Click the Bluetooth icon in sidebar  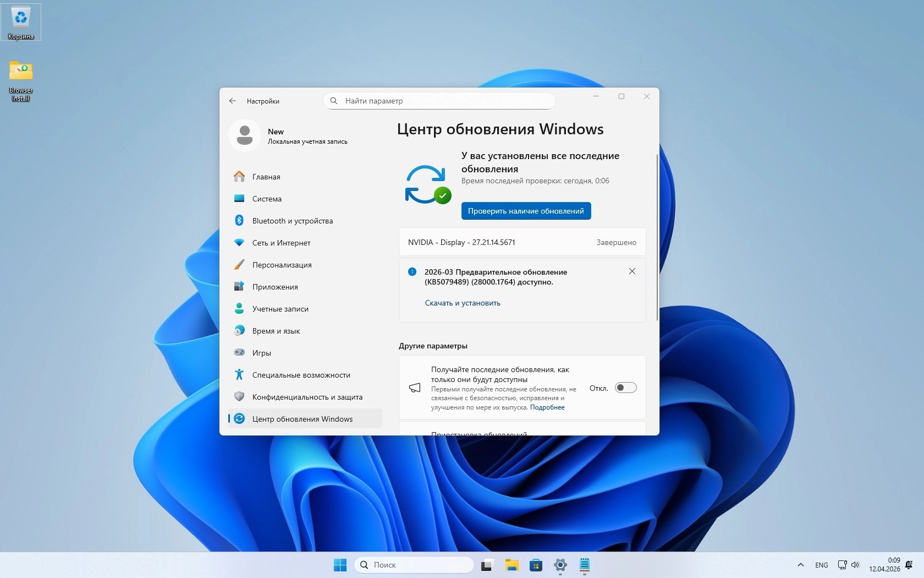(x=239, y=221)
